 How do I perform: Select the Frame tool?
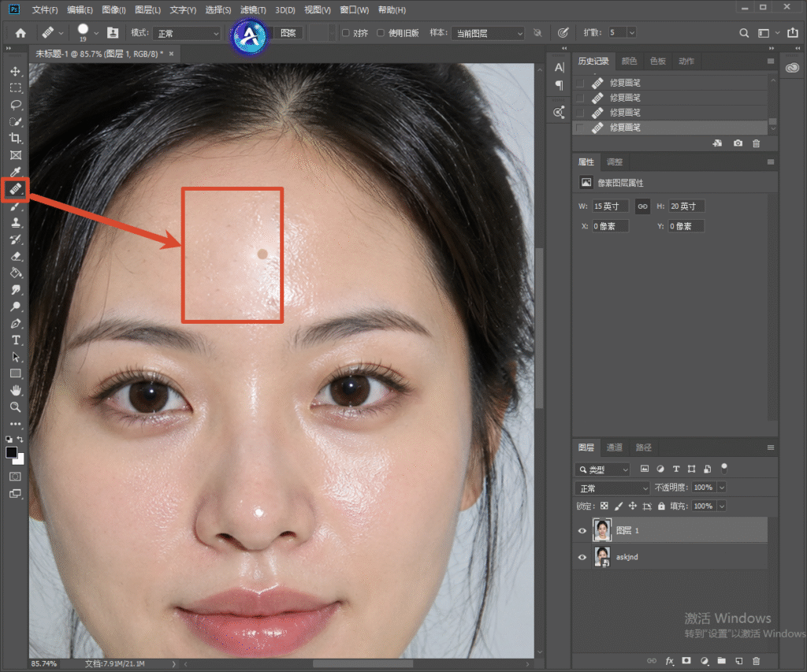pos(16,155)
